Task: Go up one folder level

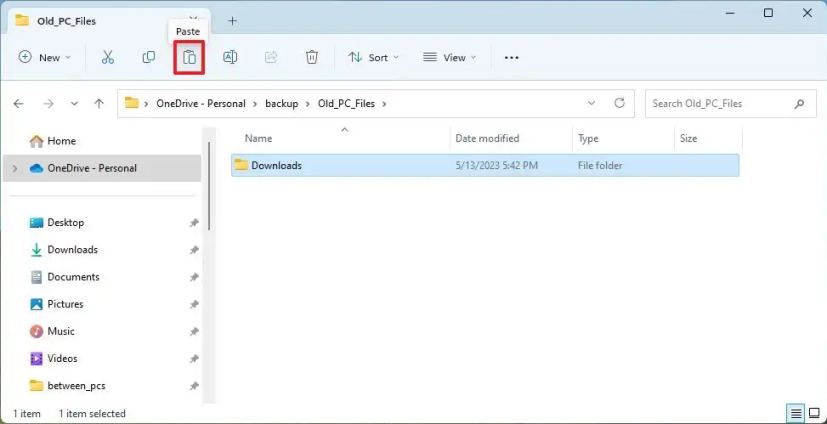Action: [x=99, y=104]
